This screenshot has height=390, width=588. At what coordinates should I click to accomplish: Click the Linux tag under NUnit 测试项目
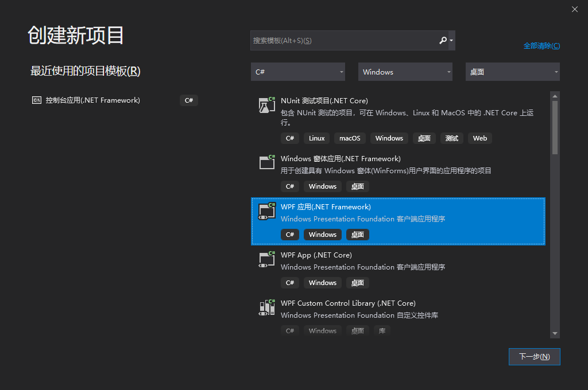coord(316,138)
